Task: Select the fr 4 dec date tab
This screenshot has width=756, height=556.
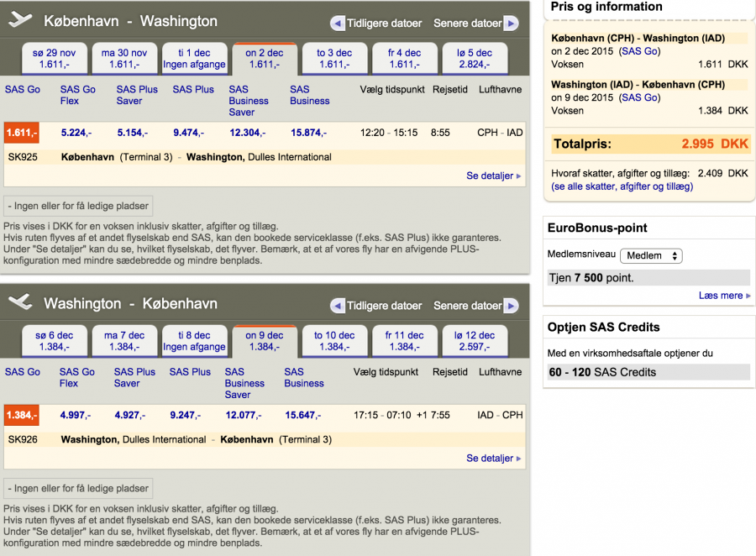Action: tap(405, 59)
